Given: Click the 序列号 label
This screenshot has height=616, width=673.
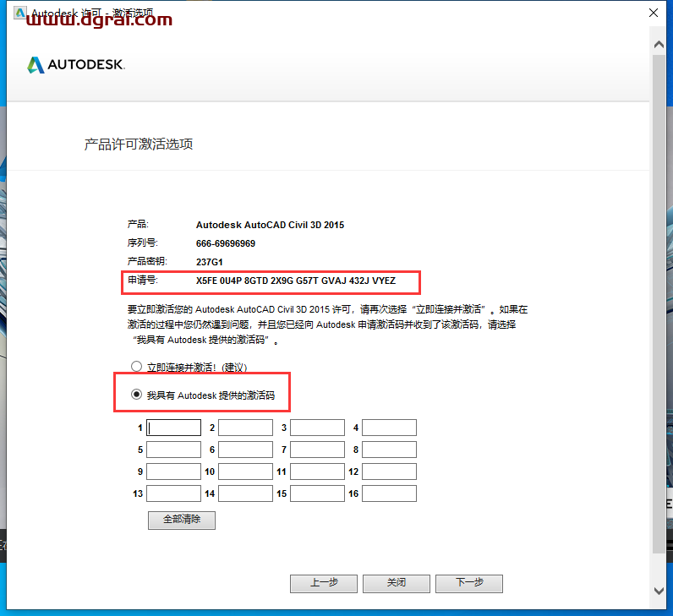Looking at the screenshot, I should [x=143, y=243].
